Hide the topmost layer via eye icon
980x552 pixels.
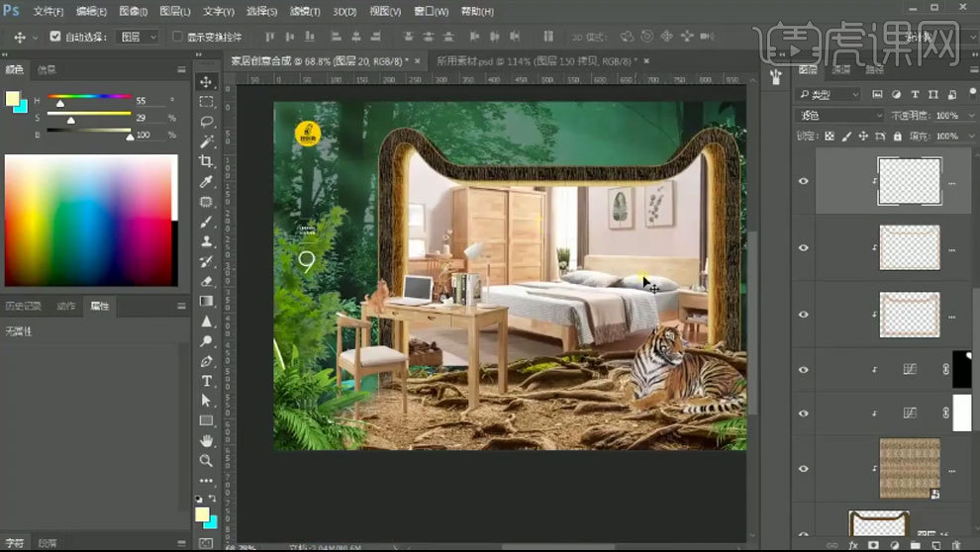(803, 181)
